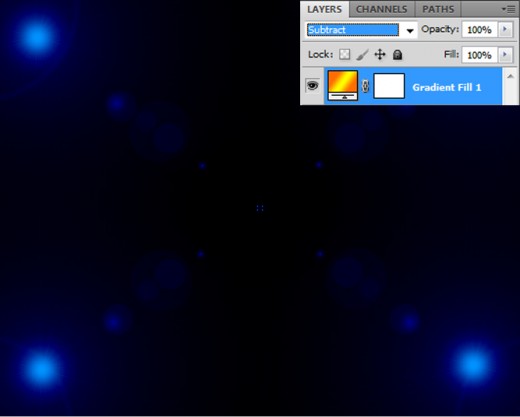
Task: Toggle lock image pixels brush icon
Action: pos(362,55)
